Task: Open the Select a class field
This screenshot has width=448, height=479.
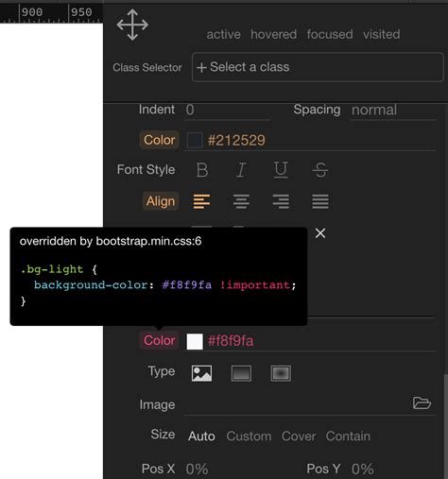Action: click(x=318, y=67)
